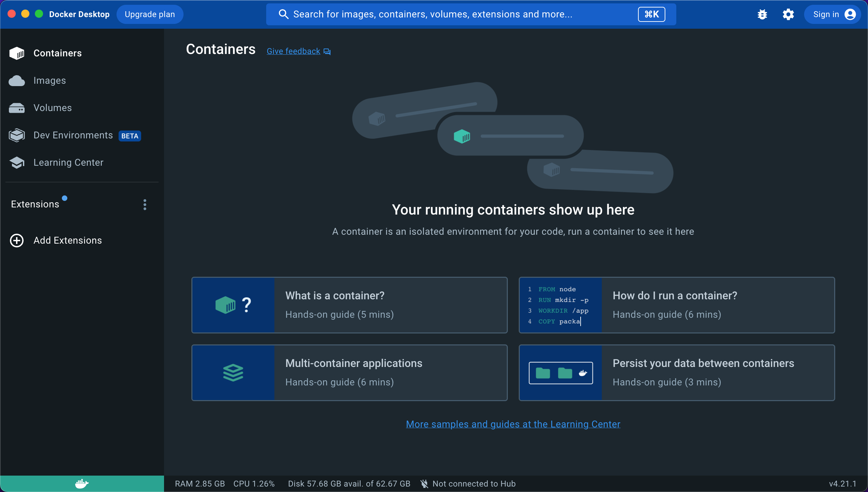Viewport: 868px width, 492px height.
Task: Click the Sign in button
Action: [x=833, y=14]
